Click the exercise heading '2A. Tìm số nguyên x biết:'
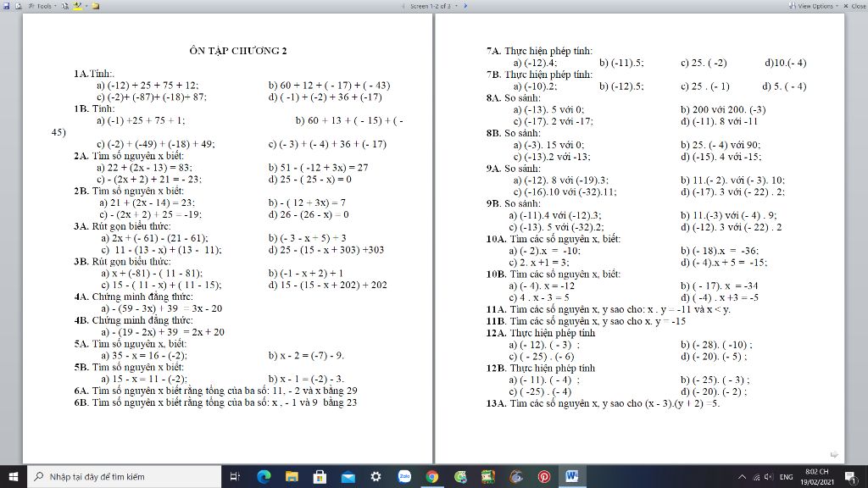The image size is (868, 488). (129, 156)
